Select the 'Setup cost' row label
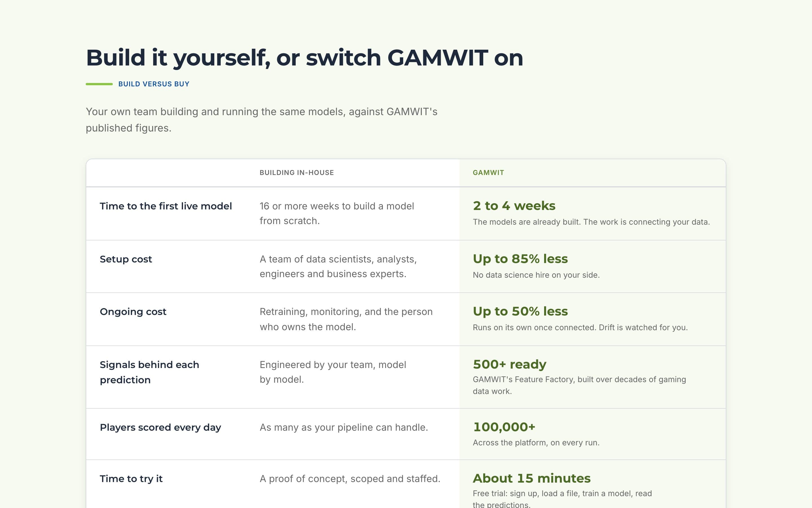812x508 pixels. 126,259
